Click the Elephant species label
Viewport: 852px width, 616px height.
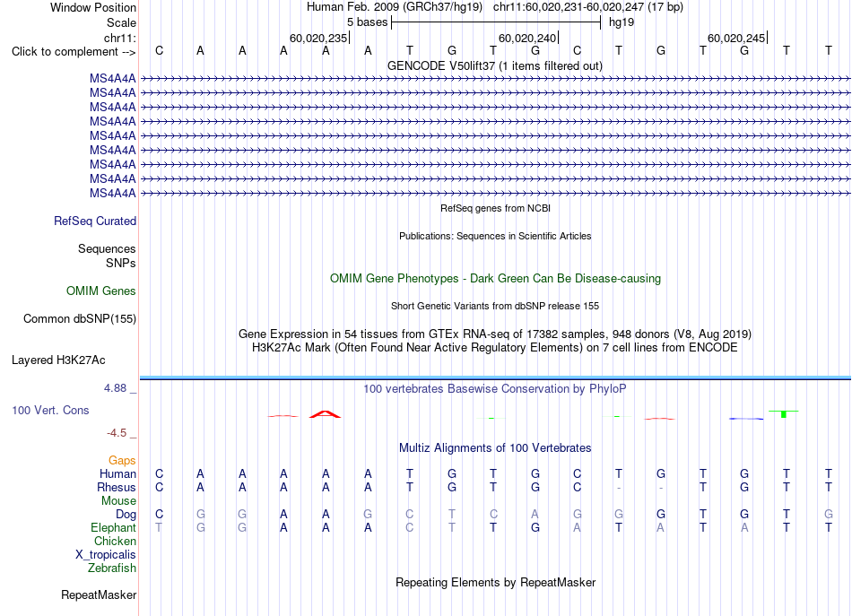[114, 527]
